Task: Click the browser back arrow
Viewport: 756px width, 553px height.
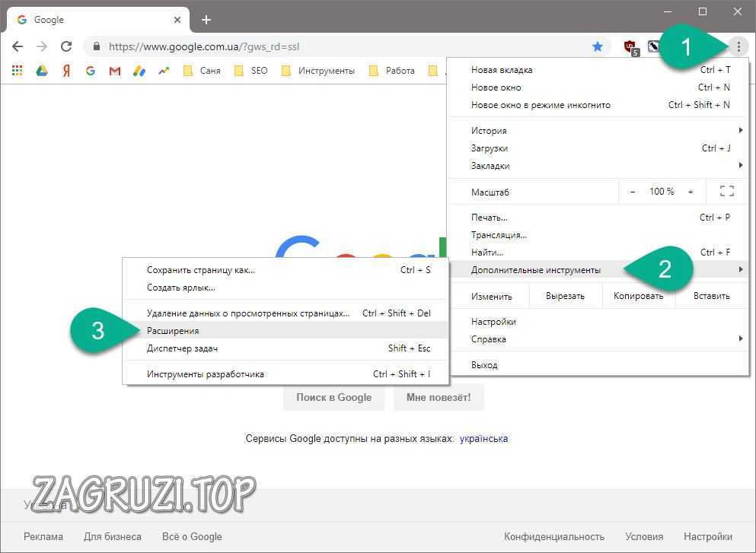Action: pyautogui.click(x=18, y=46)
